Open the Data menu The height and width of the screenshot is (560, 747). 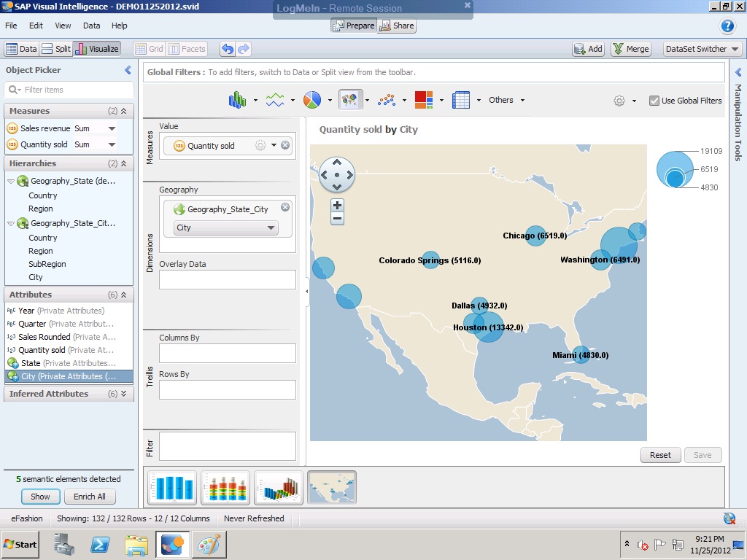(x=91, y=26)
